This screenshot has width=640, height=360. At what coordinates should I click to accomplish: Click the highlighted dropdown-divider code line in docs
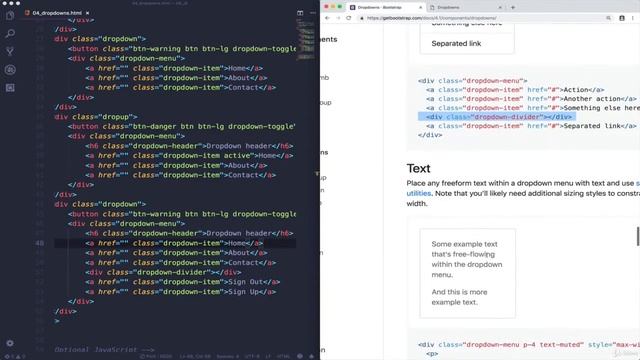tap(497, 117)
